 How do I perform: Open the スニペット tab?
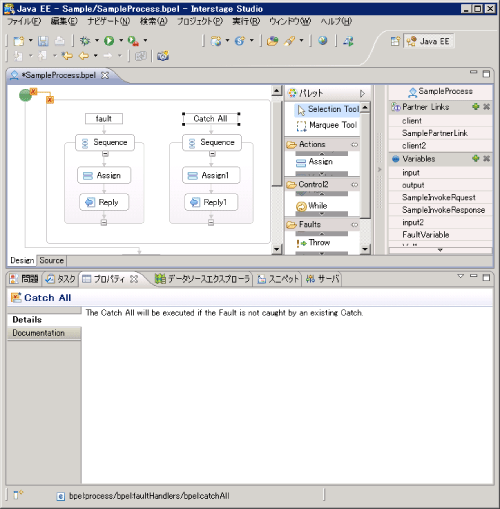click(278, 279)
